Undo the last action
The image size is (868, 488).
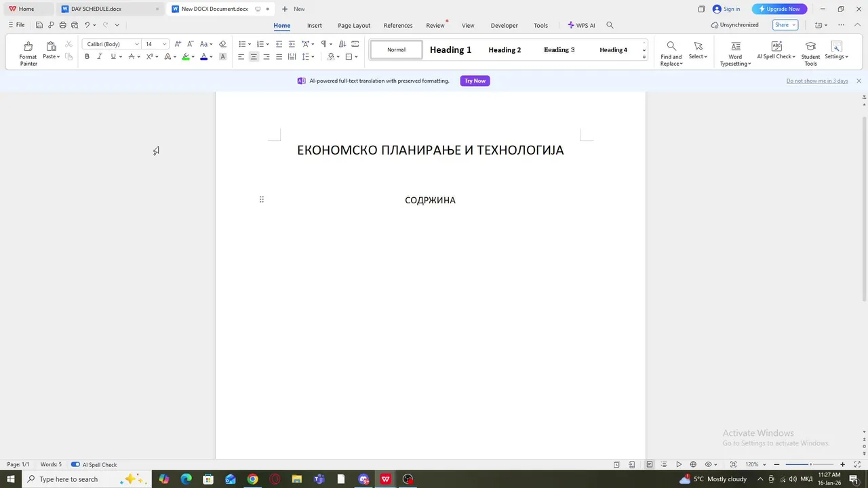click(87, 25)
